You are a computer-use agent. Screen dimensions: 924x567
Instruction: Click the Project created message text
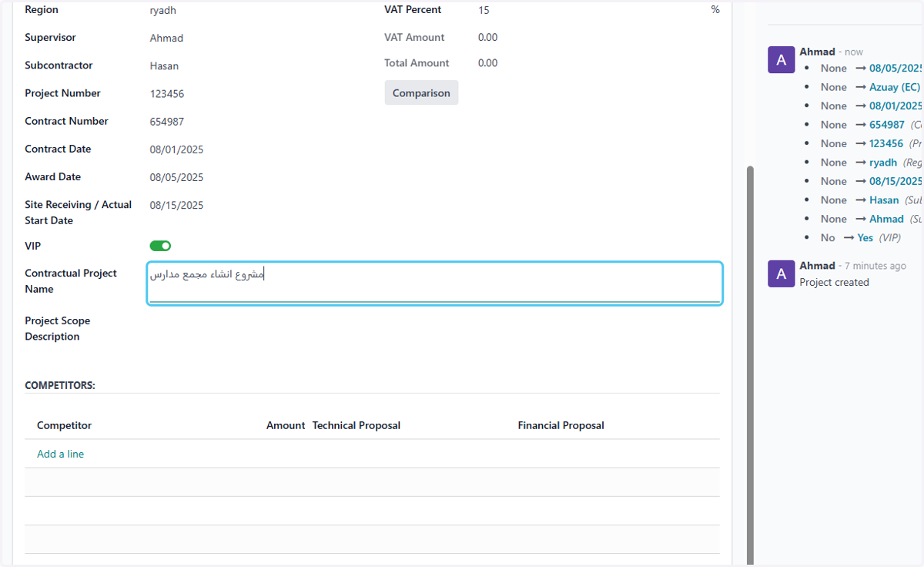point(834,283)
